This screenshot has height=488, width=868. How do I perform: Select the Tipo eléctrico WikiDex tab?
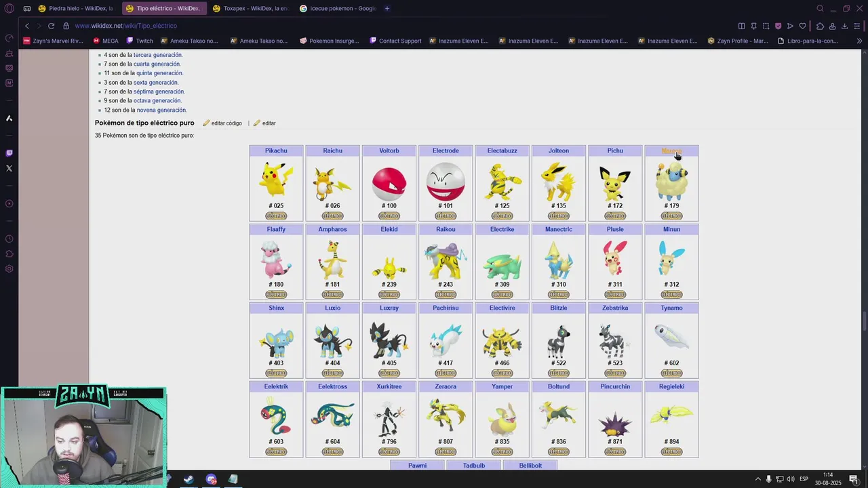click(x=163, y=8)
